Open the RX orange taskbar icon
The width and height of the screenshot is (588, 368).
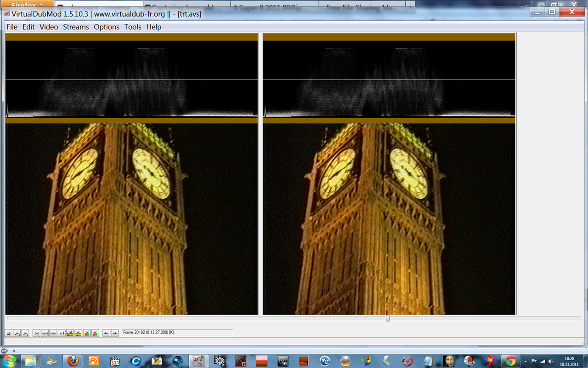click(x=304, y=361)
